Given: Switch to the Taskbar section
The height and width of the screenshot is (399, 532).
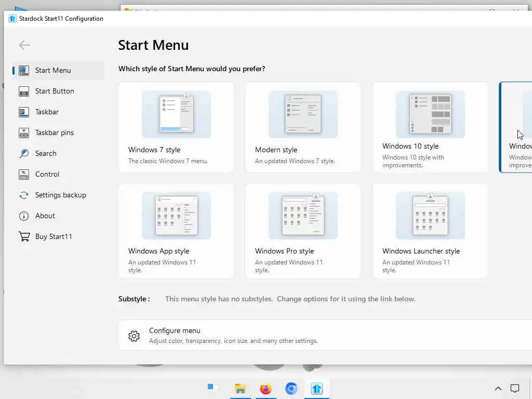Looking at the screenshot, I should coord(58,112).
